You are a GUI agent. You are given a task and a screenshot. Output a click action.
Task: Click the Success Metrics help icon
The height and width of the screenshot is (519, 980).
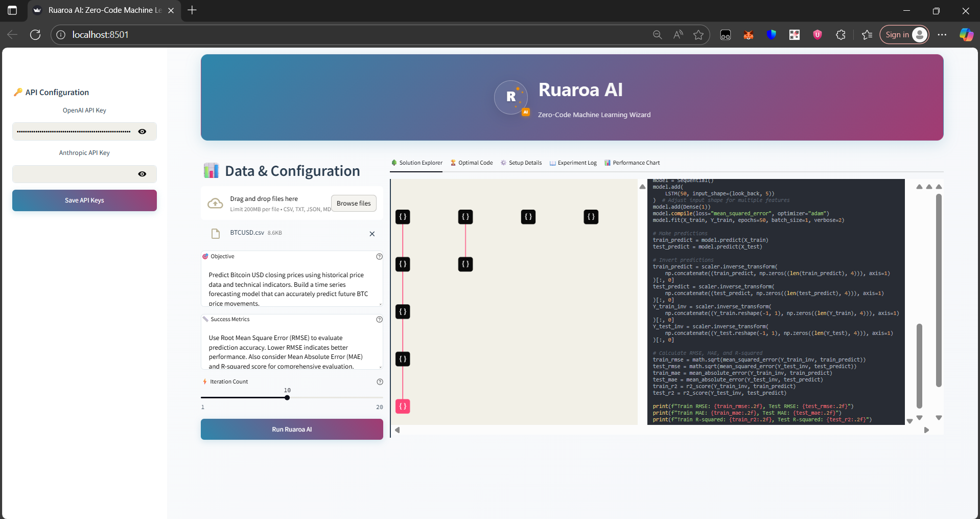(x=379, y=320)
